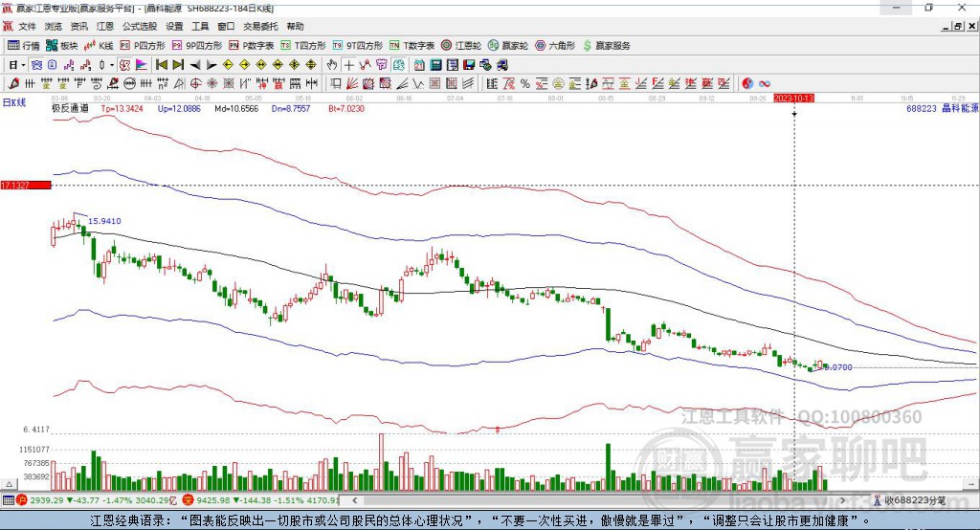Screen dimensions: 980x530
Task: Open the 9T四方形 tool
Action: click(x=358, y=46)
